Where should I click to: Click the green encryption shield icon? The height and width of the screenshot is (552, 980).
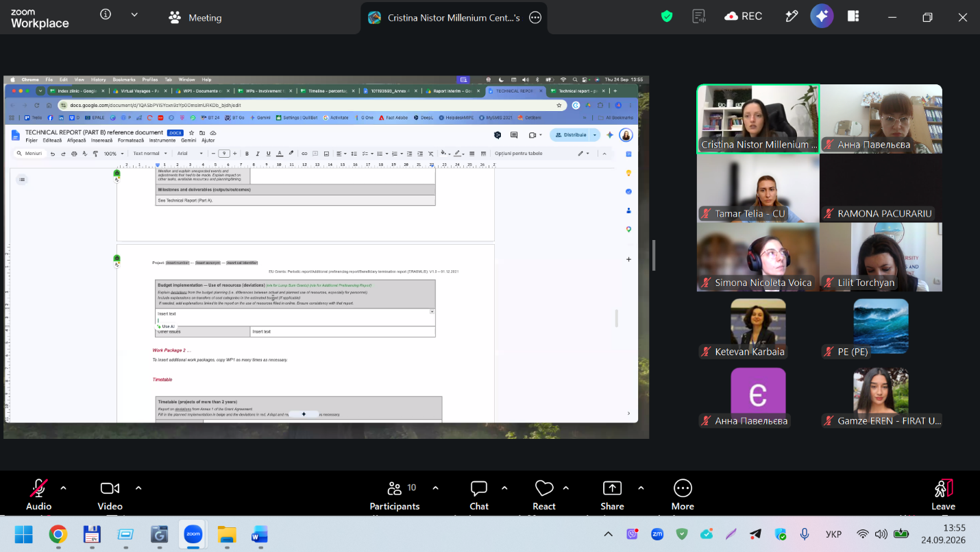click(667, 16)
